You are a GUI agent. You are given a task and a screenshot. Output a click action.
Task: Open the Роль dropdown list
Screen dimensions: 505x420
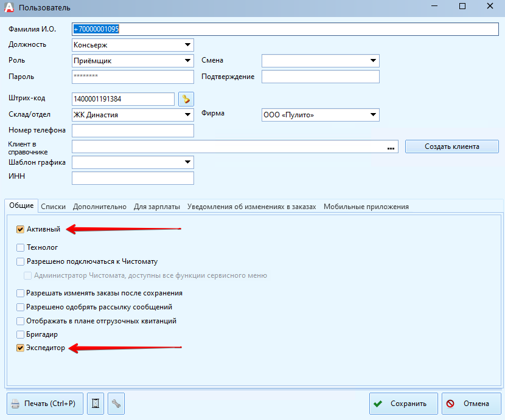(x=187, y=60)
